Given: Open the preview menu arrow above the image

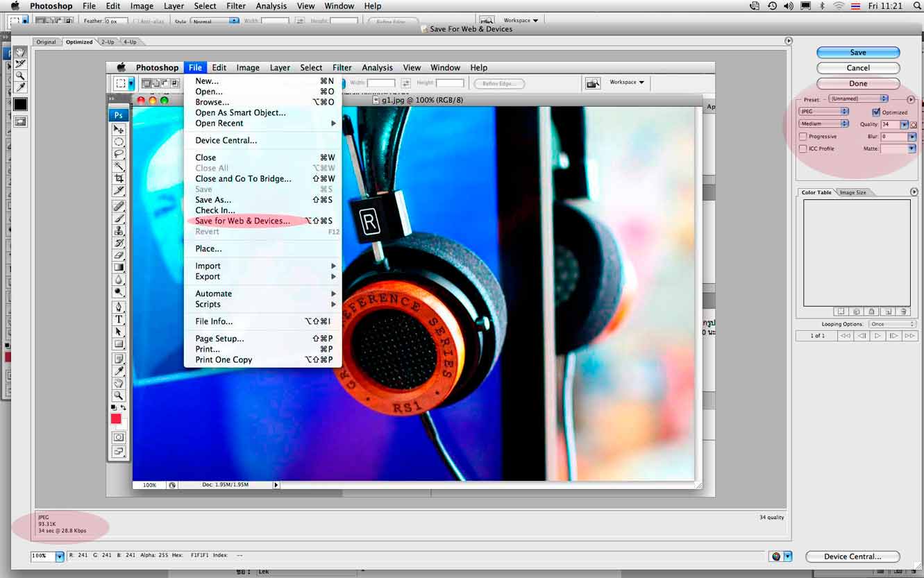Looking at the screenshot, I should tap(788, 41).
